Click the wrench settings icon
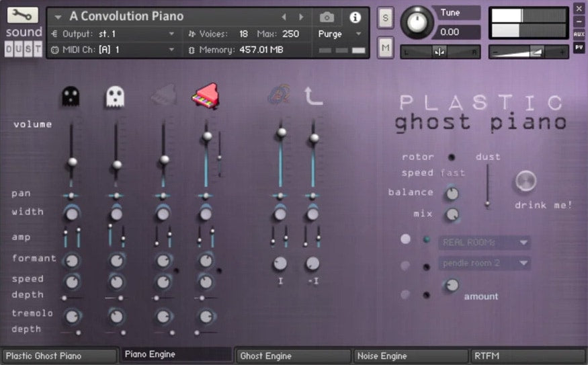 pos(24,15)
